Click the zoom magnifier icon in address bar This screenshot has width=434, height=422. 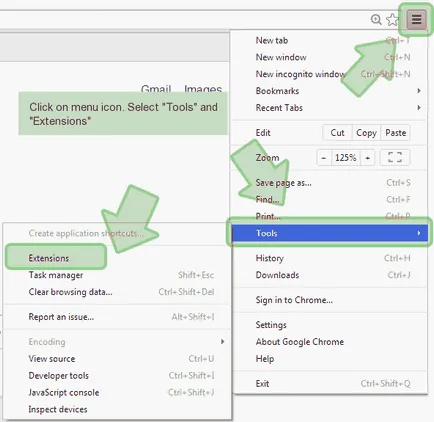tap(376, 20)
